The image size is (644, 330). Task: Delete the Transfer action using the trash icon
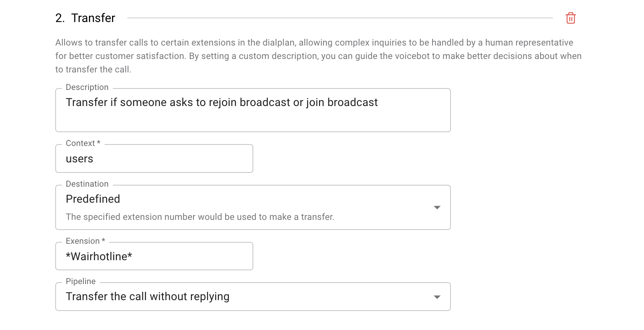click(x=570, y=18)
